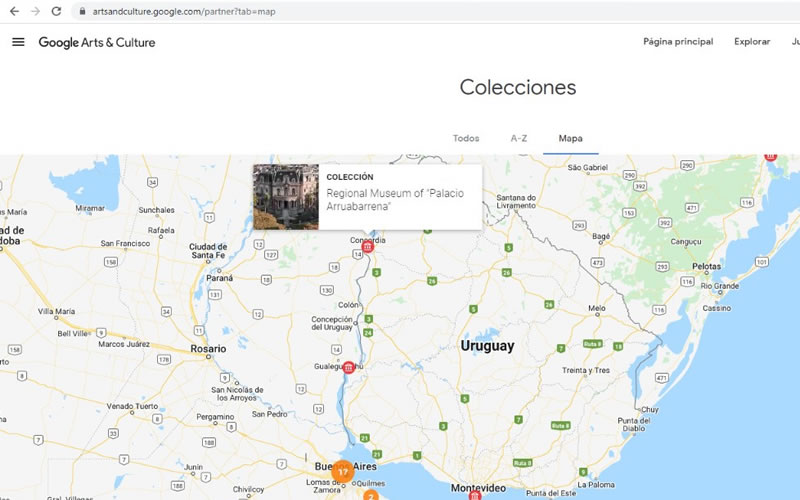Open the Página principal link
Image resolution: width=800 pixels, height=500 pixels.
(x=678, y=42)
